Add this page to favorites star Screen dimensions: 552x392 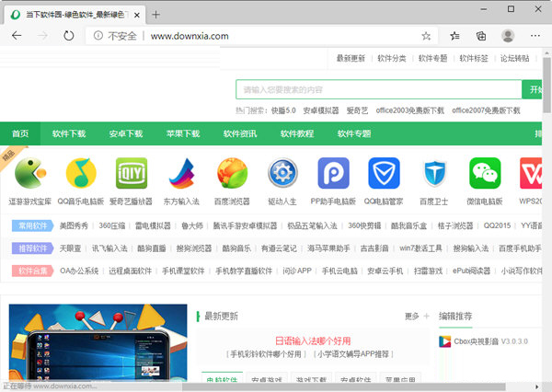pyautogui.click(x=426, y=36)
